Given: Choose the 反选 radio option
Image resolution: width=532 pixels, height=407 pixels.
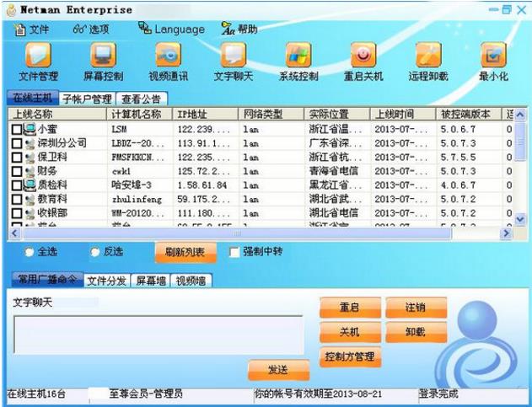Looking at the screenshot, I should tap(95, 252).
